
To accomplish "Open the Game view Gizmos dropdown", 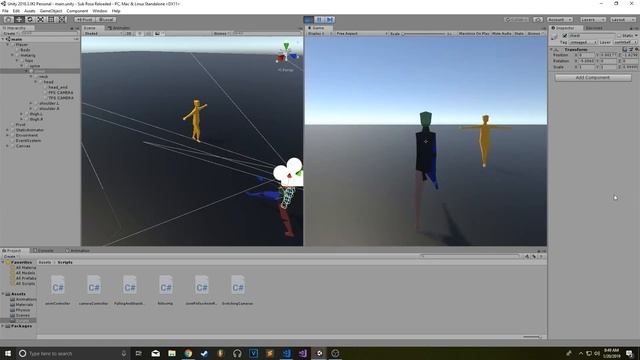I will [535, 33].
